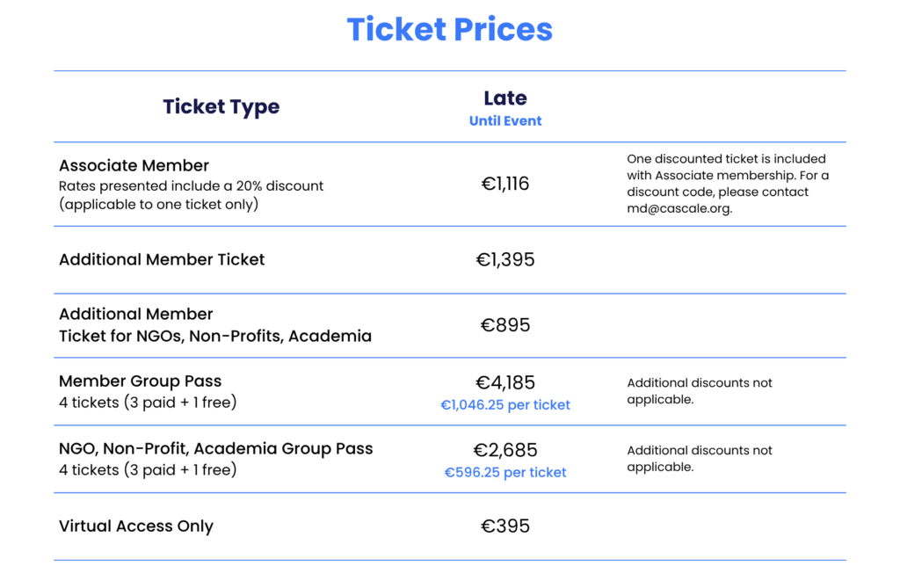The image size is (900, 588).
Task: Click the €2,685 group pass price
Action: tap(505, 450)
